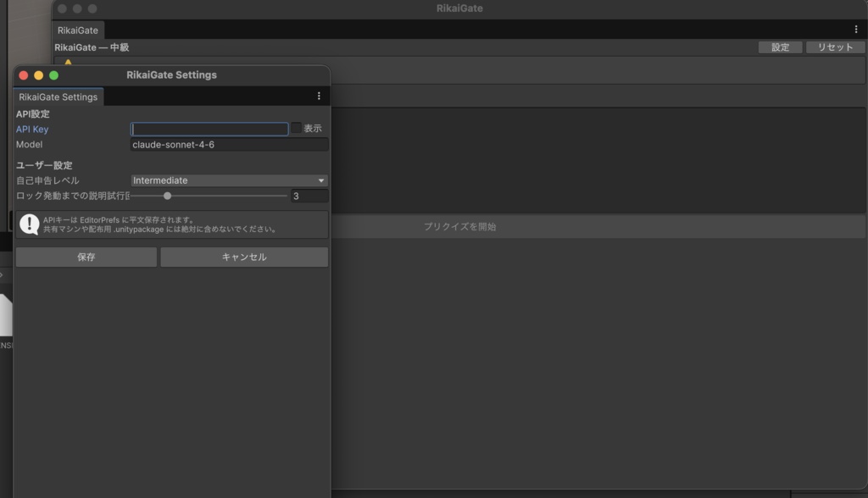This screenshot has width=868, height=498.
Task: Open the 自己申告レベル Intermediate dropdown
Action: coord(229,180)
